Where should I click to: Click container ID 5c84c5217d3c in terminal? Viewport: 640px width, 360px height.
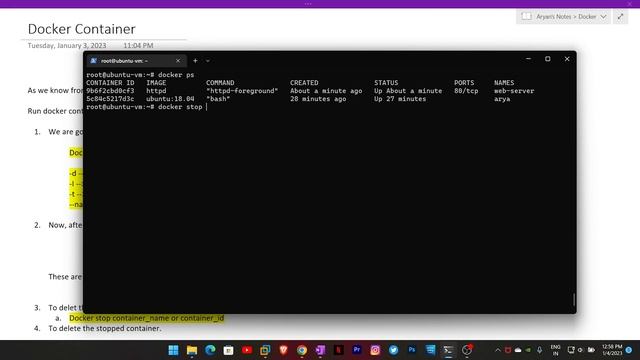[x=110, y=99]
